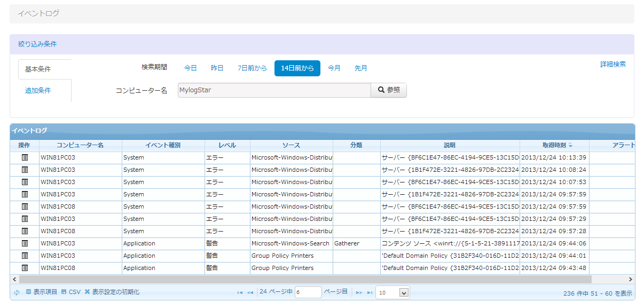Image resolution: width=644 pixels, height=302 pixels.
Task: Click the page number input box
Action: pyautogui.click(x=308, y=292)
